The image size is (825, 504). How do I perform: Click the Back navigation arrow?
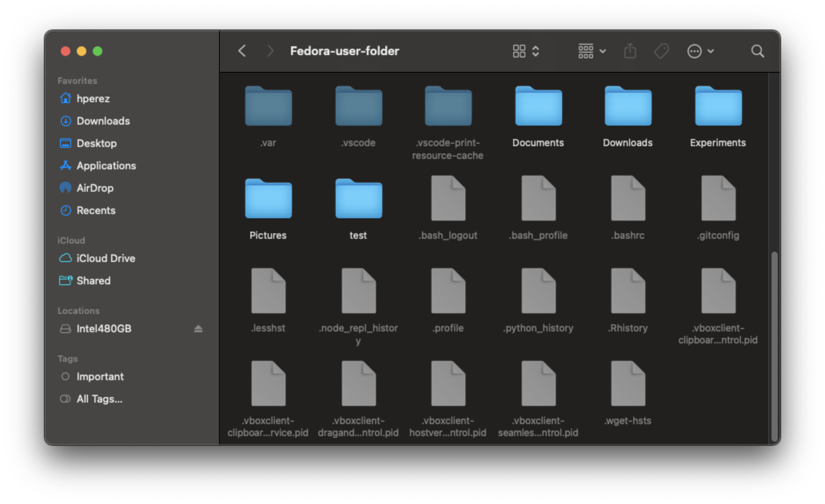242,51
